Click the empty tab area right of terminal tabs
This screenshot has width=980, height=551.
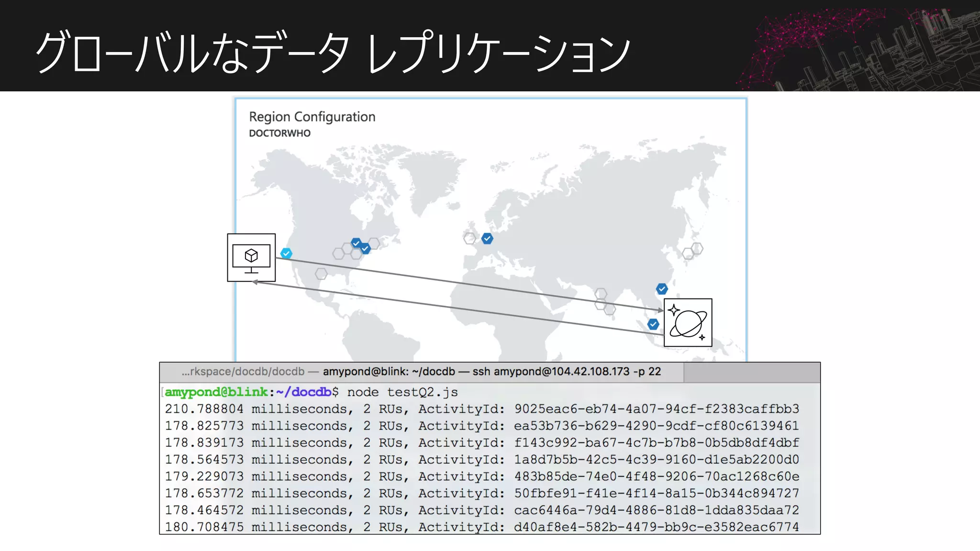751,372
